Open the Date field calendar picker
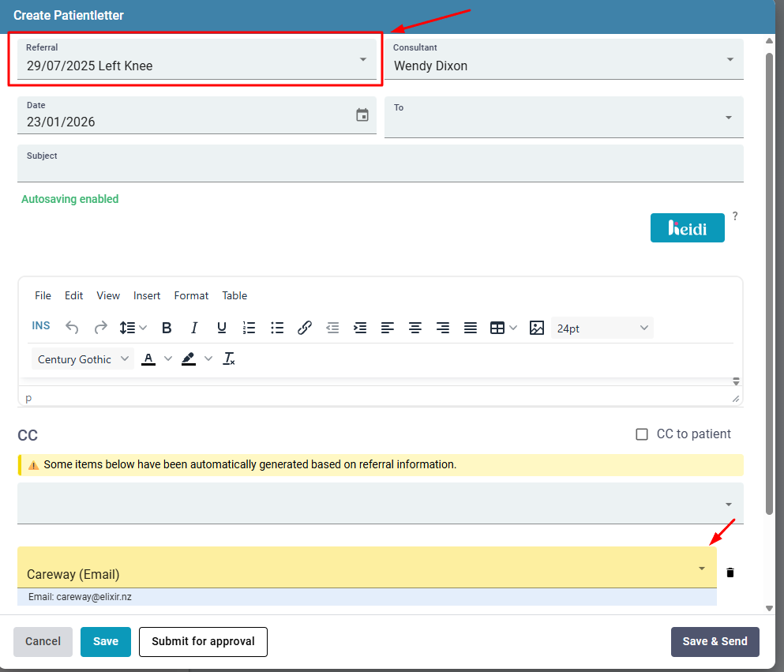Image resolution: width=784 pixels, height=672 pixels. (x=362, y=115)
